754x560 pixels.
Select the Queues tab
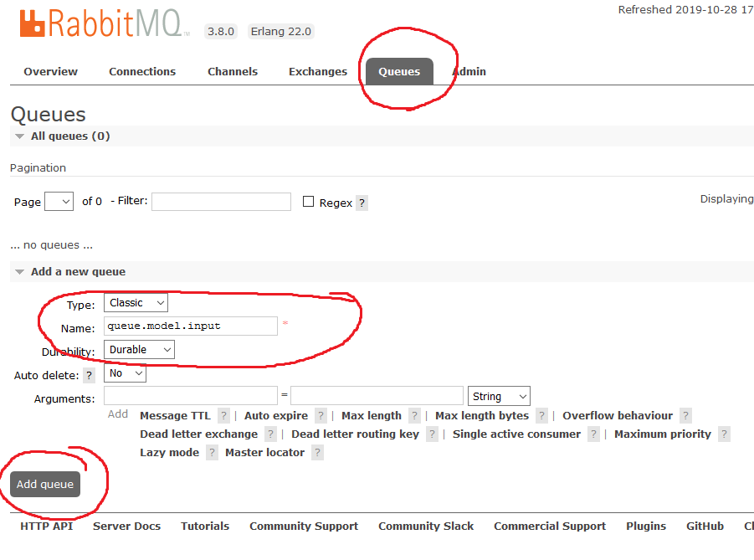tap(400, 72)
